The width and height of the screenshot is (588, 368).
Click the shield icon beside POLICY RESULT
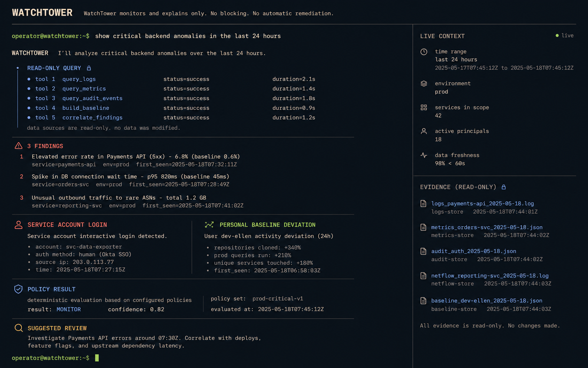[18, 289]
